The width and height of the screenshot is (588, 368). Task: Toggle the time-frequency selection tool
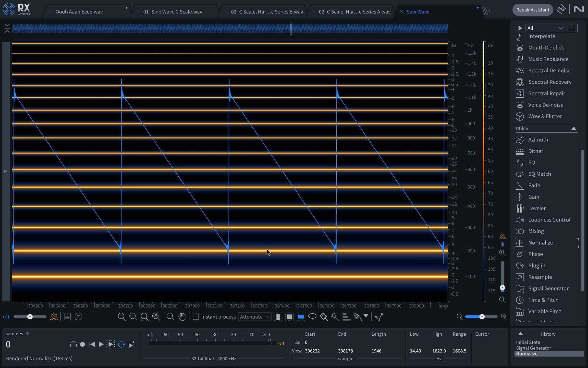coord(289,317)
